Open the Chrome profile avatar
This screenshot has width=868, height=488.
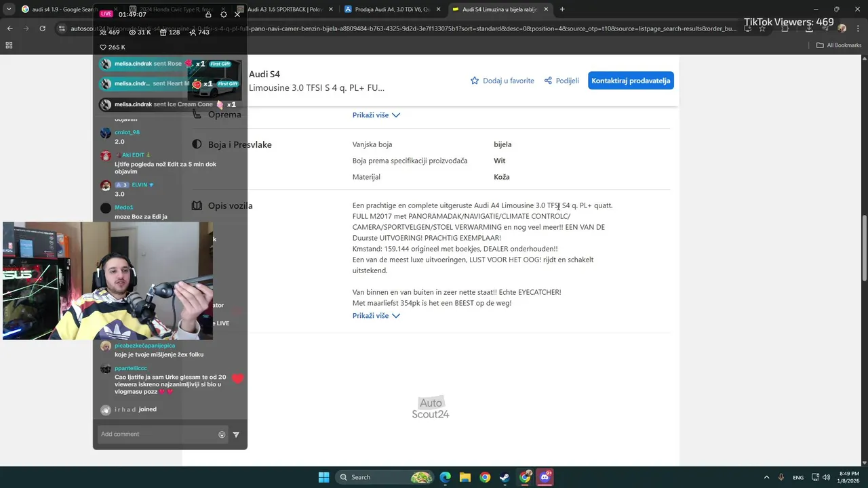point(842,28)
